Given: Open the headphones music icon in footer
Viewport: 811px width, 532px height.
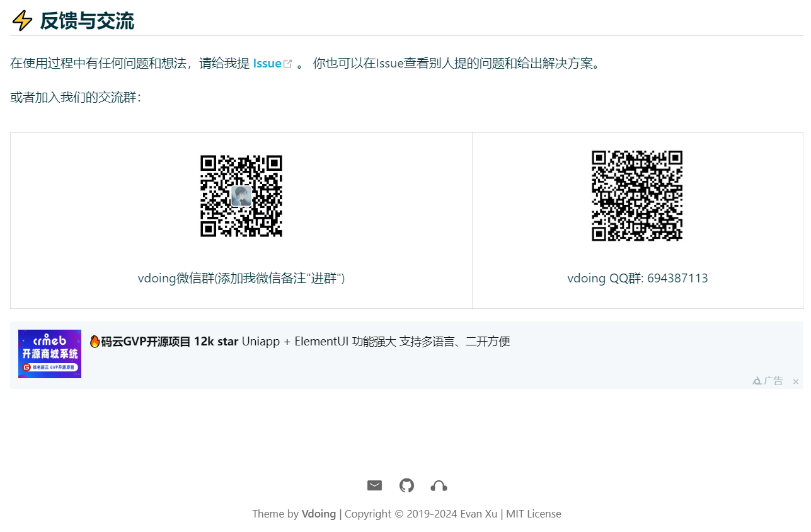Looking at the screenshot, I should click(439, 485).
